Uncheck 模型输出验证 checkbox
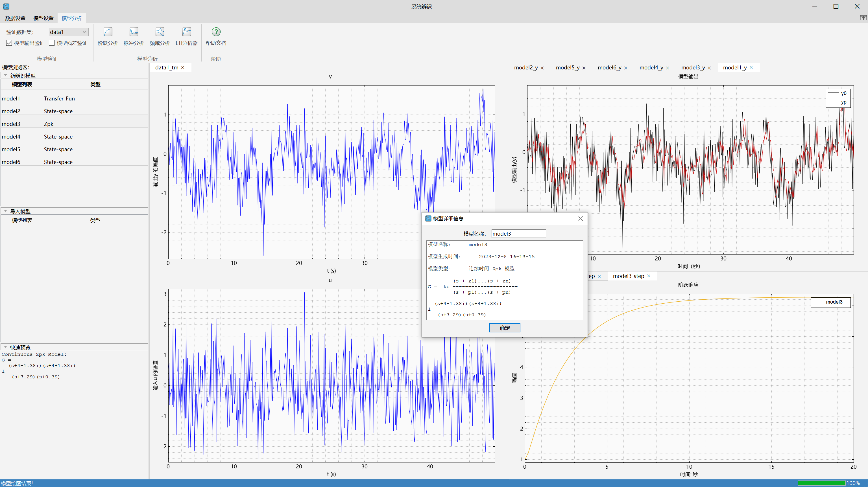The width and height of the screenshot is (868, 487). [9, 43]
